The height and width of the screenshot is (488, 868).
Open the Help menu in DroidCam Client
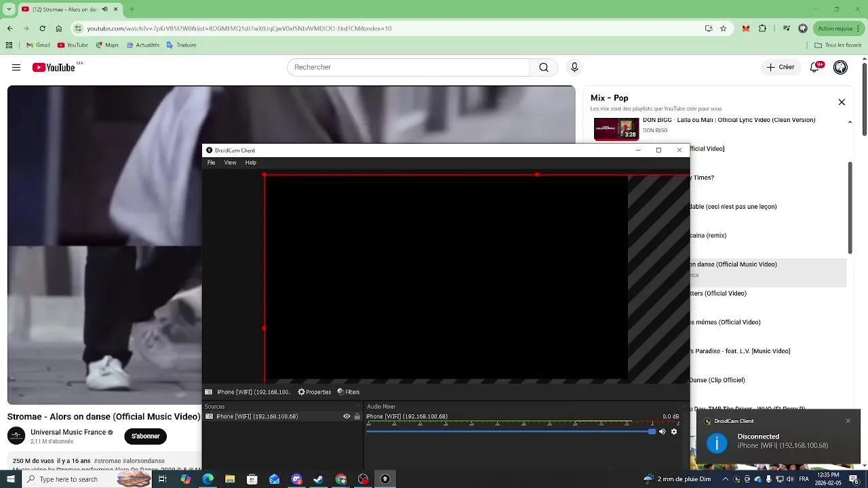[250, 163]
